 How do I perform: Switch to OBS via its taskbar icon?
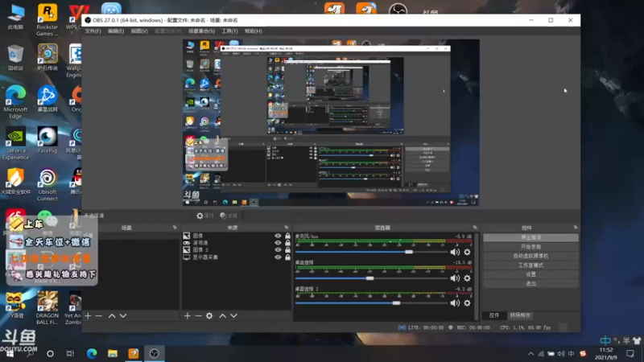pyautogui.click(x=154, y=353)
